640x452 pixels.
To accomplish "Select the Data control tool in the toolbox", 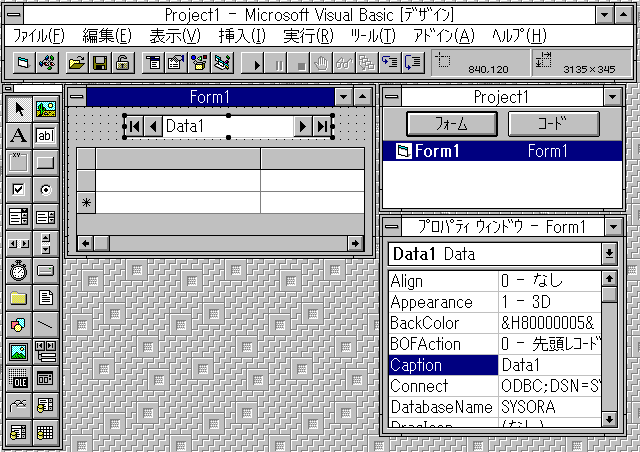I will 46,352.
